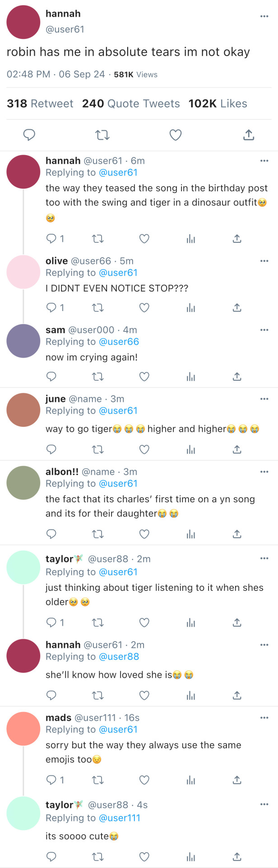This screenshot has height=868, width=278.
Task: Like olive's "I DIDNT EVEN NOTICE" reply
Action: pos(144,308)
